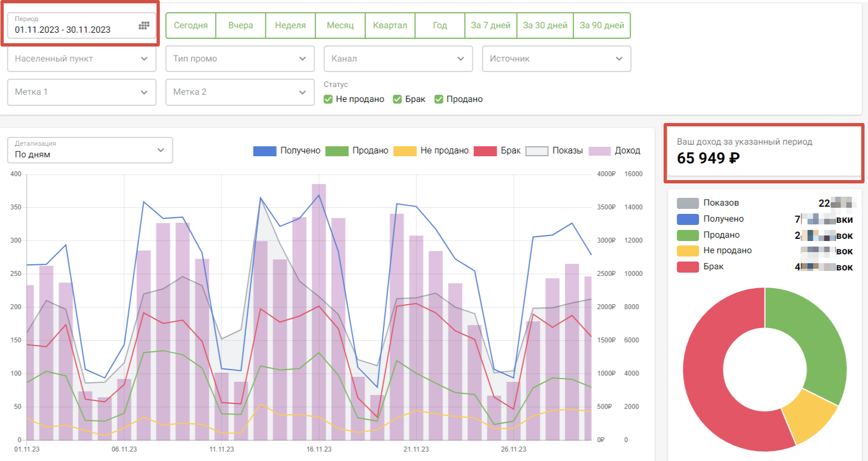The height and width of the screenshot is (461, 868).
Task: Choose the Квартал period preset
Action: tap(390, 25)
